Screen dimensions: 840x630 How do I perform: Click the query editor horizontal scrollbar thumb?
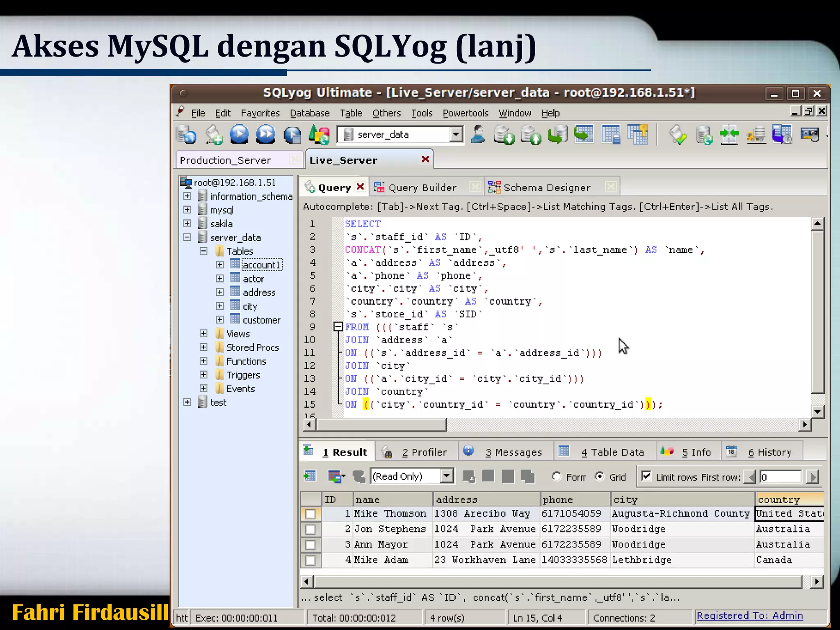381,425
